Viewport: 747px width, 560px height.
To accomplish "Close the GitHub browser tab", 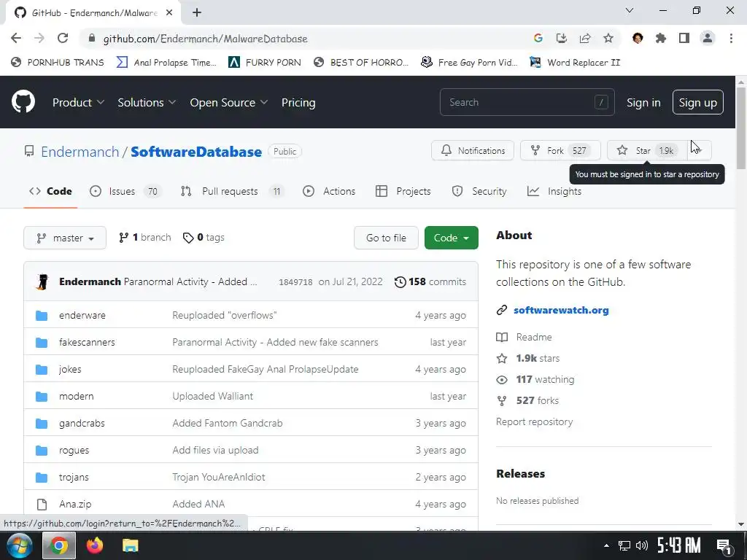I will pos(169,13).
